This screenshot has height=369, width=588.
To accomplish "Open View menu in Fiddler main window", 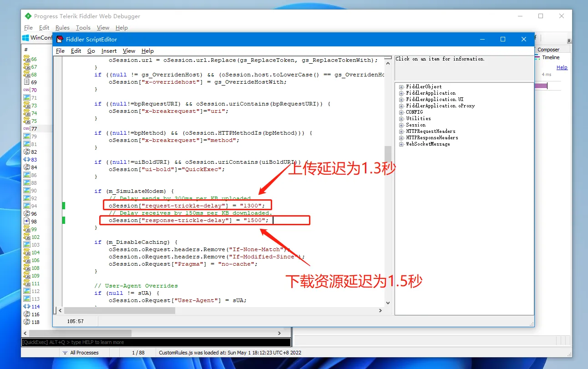I will [x=103, y=28].
